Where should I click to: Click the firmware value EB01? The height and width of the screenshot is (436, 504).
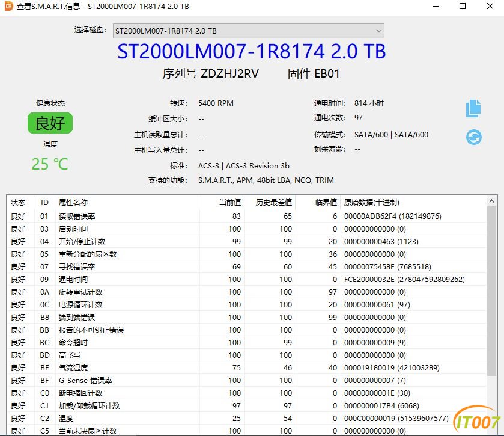coord(327,74)
